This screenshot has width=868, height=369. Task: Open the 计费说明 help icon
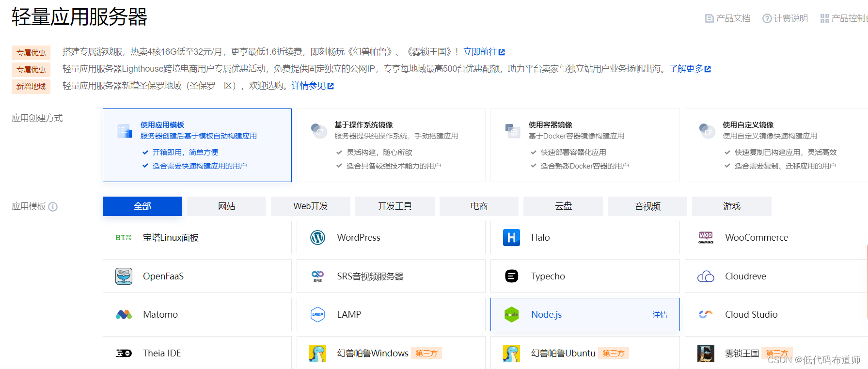click(767, 18)
